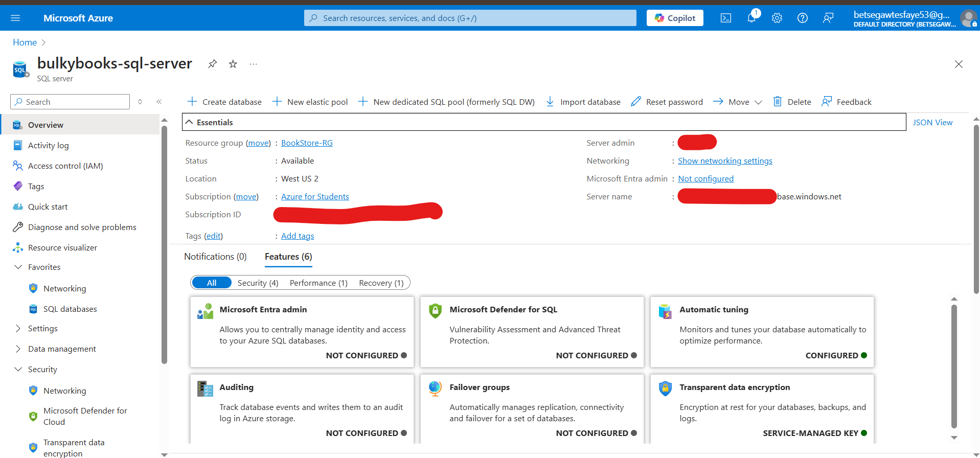Select Overview in the sidebar
Viewport: 980px width, 458px height.
pos(80,125)
